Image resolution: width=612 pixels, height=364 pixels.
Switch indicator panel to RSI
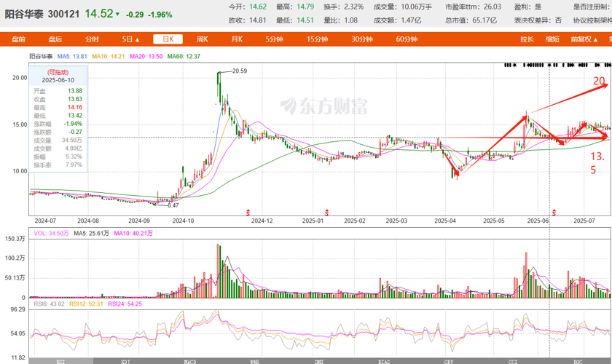(60, 361)
